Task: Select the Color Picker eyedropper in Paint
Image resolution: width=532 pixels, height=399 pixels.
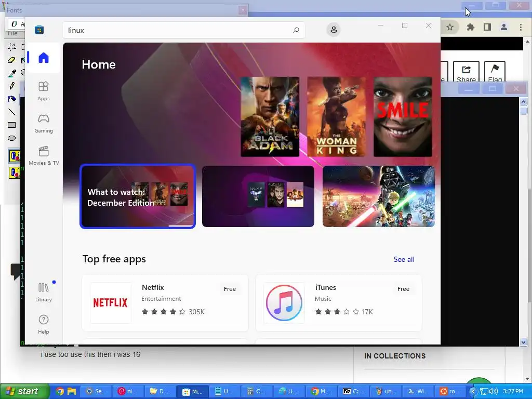Action: (11, 73)
